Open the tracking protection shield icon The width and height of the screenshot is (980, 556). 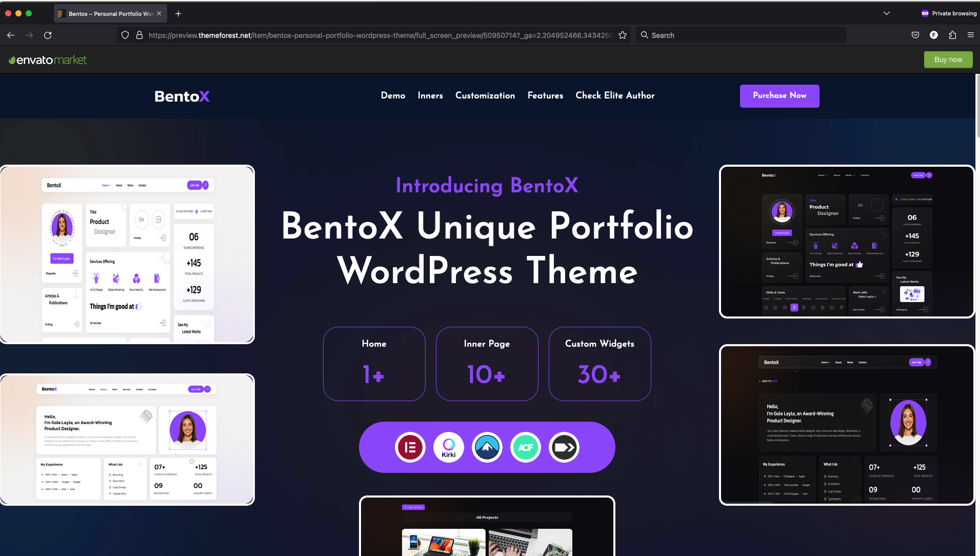[125, 35]
